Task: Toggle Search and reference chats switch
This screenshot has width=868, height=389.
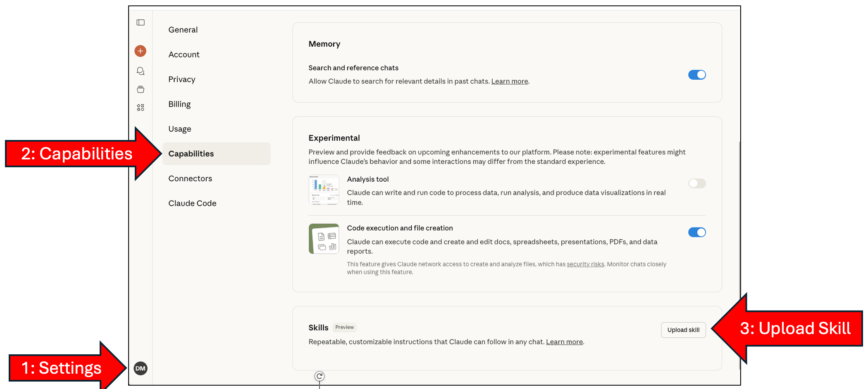Action: pyautogui.click(x=697, y=75)
